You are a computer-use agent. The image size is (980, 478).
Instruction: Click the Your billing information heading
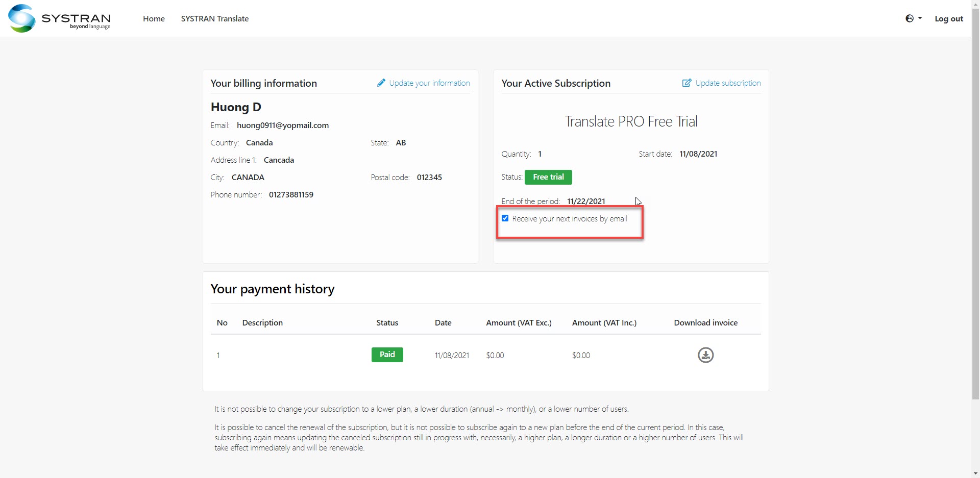click(263, 83)
